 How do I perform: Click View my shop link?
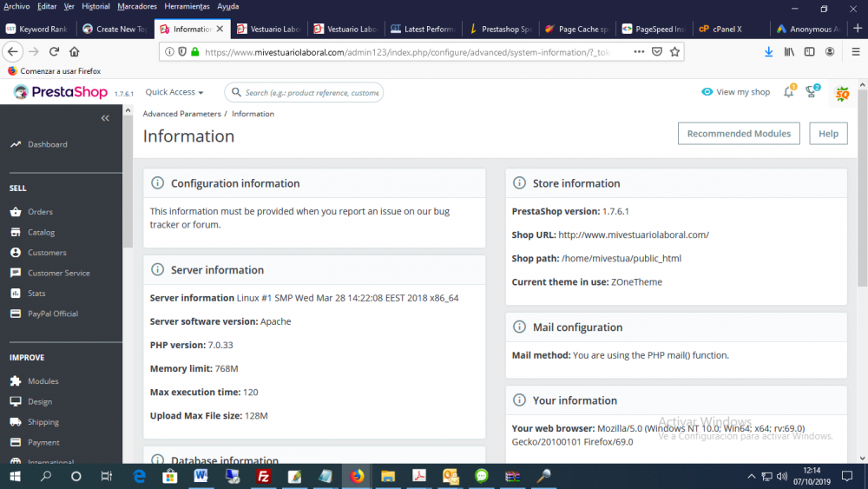(736, 92)
